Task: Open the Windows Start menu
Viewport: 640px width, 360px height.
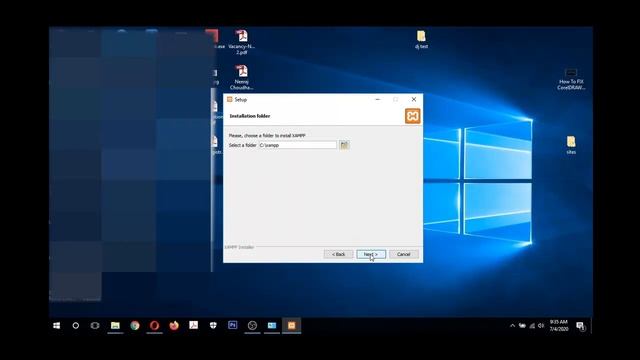Action: coord(56,325)
